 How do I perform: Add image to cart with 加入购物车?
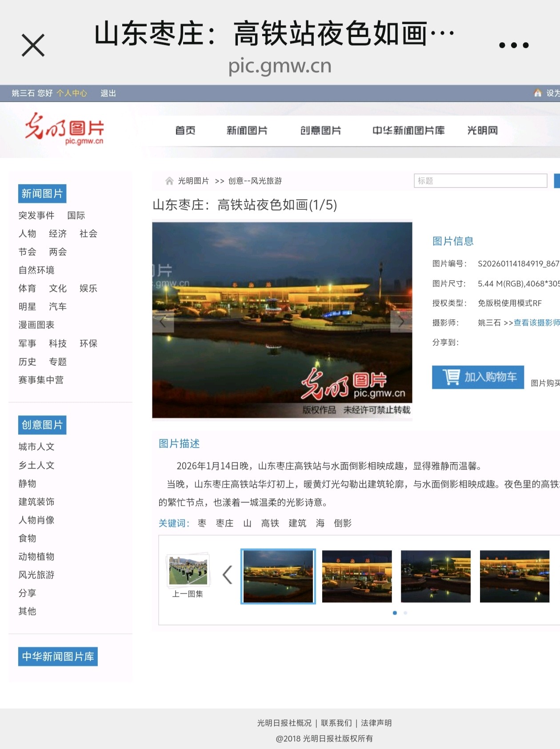pyautogui.click(x=478, y=377)
